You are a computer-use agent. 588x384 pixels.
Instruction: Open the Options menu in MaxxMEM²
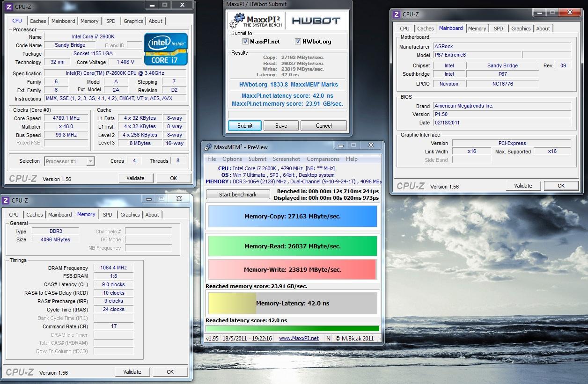(232, 159)
